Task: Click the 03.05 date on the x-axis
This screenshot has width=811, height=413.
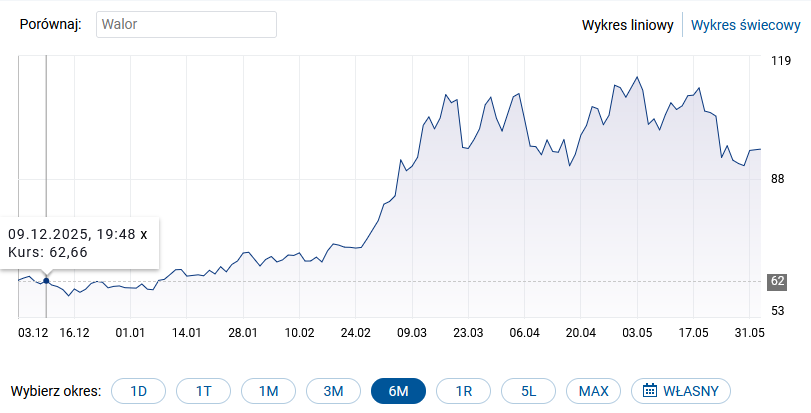Action: pyautogui.click(x=637, y=333)
